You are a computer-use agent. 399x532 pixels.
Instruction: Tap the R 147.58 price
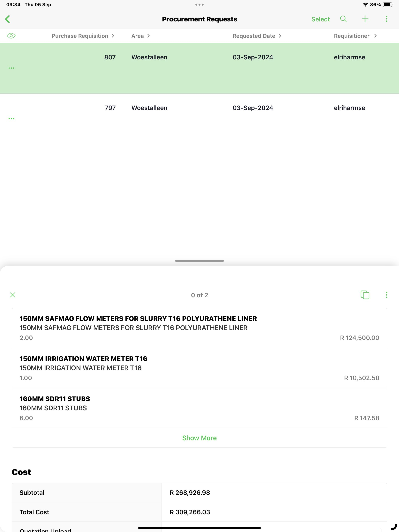click(x=367, y=418)
